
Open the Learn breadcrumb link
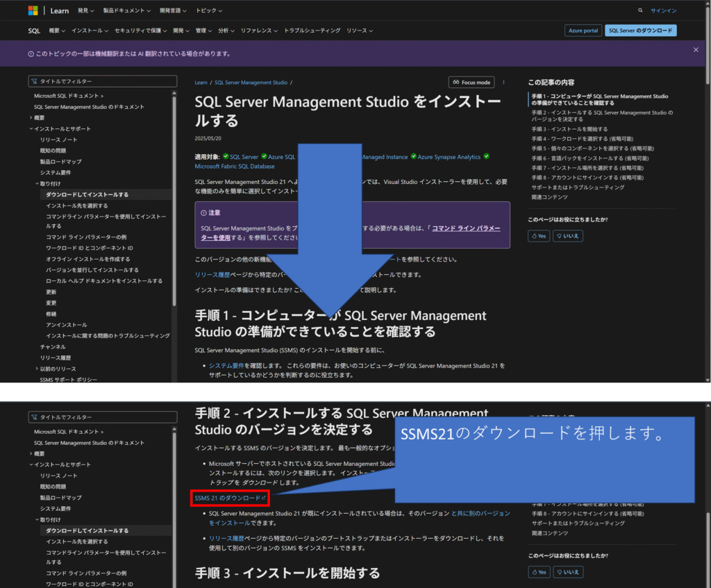(x=201, y=83)
